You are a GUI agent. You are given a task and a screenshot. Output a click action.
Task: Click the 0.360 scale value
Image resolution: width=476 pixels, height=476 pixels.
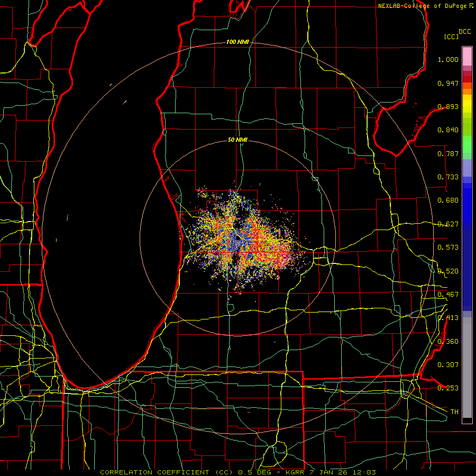pyautogui.click(x=448, y=342)
